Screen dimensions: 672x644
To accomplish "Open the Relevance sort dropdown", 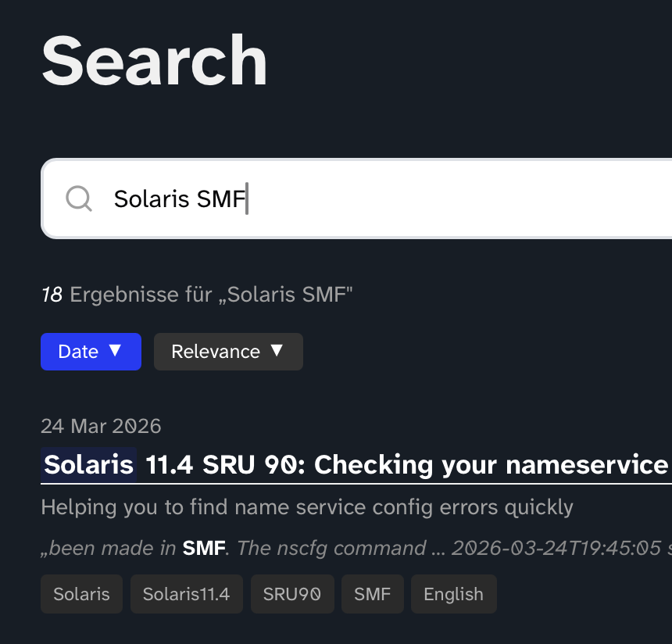I will tap(228, 351).
